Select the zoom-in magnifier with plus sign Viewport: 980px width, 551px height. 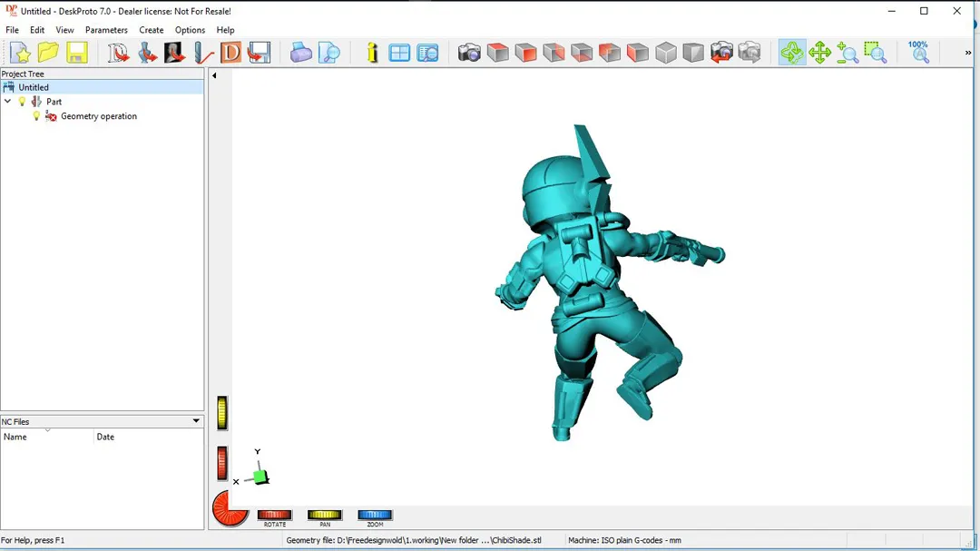[848, 53]
